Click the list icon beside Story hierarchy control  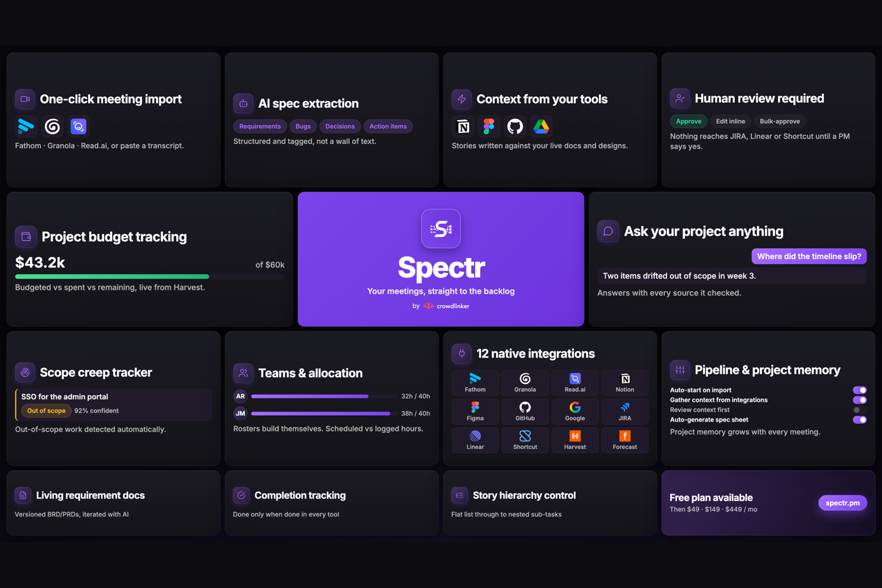point(459,495)
